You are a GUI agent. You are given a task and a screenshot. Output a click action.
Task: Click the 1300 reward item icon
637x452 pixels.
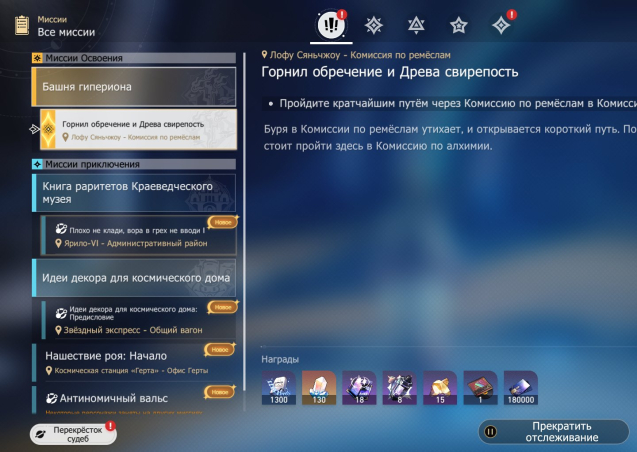tap(279, 388)
